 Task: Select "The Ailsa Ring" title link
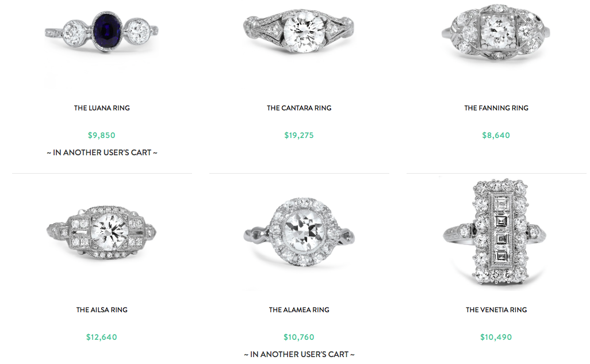(102, 310)
